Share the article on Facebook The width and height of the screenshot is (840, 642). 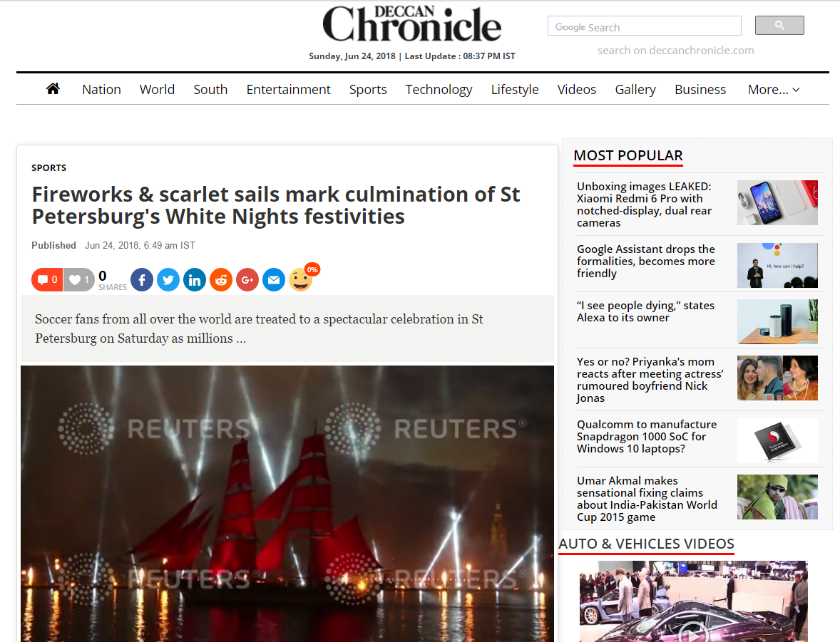point(142,280)
